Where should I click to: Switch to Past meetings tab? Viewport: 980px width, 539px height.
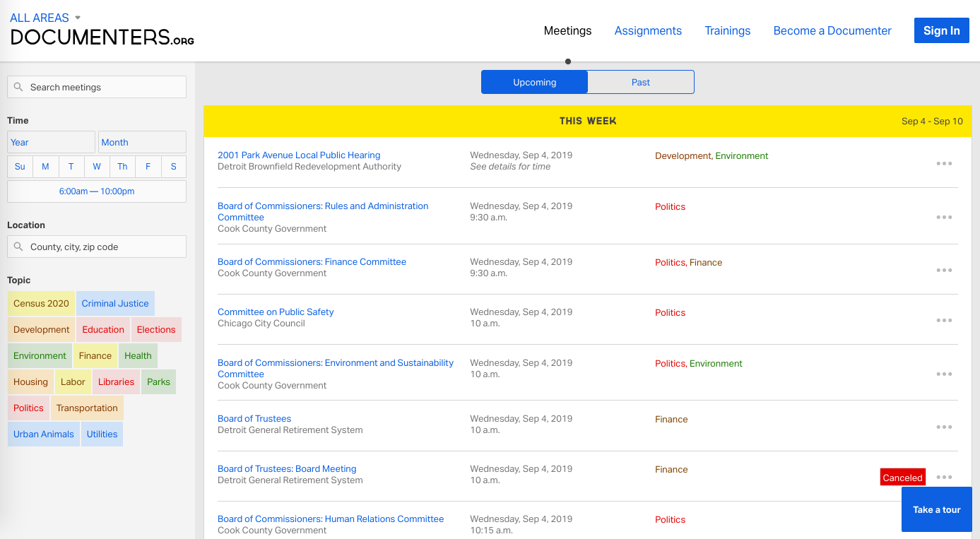[x=641, y=82]
